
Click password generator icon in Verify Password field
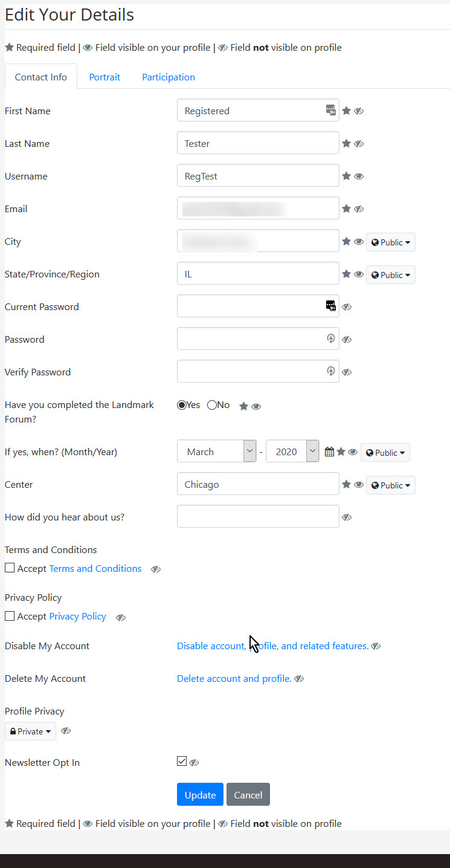[331, 371]
